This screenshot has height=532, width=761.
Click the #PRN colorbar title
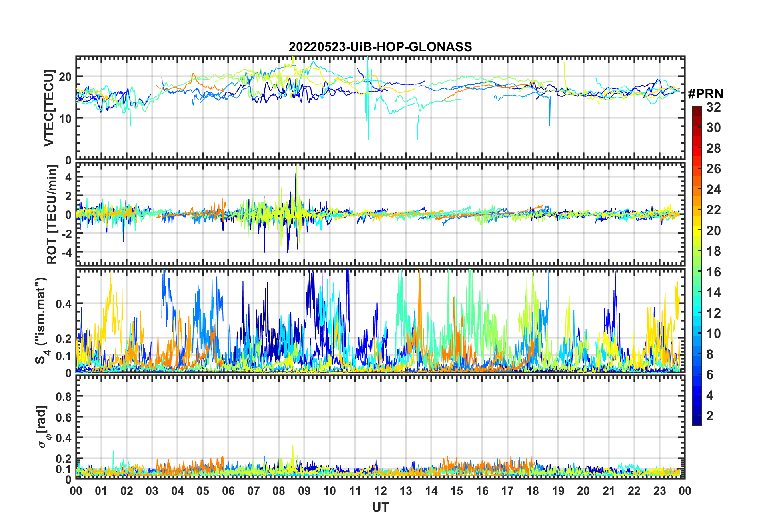705,94
